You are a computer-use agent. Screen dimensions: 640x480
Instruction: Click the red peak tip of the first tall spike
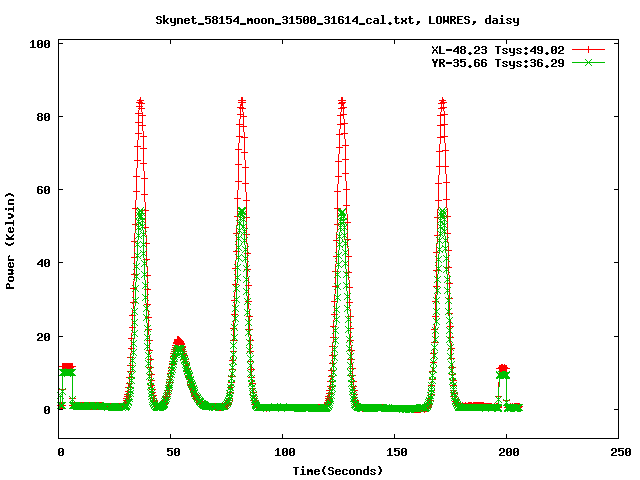(x=140, y=100)
